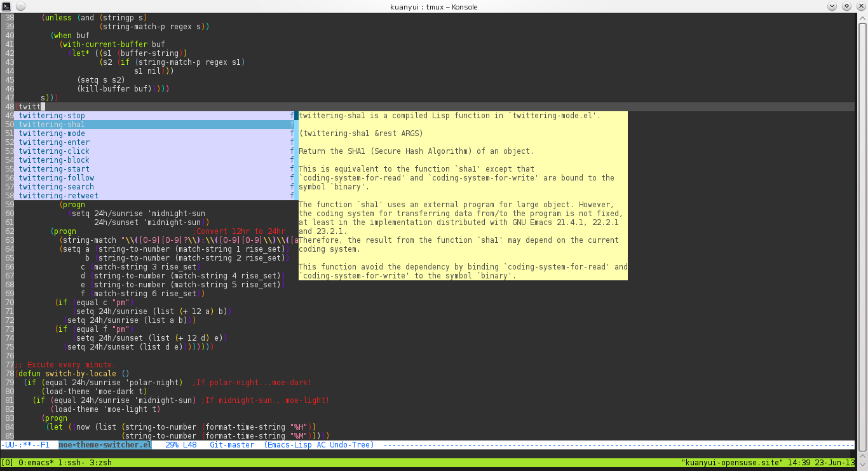Click the L48 line number indicator
The width and height of the screenshot is (868, 471).
(190, 445)
